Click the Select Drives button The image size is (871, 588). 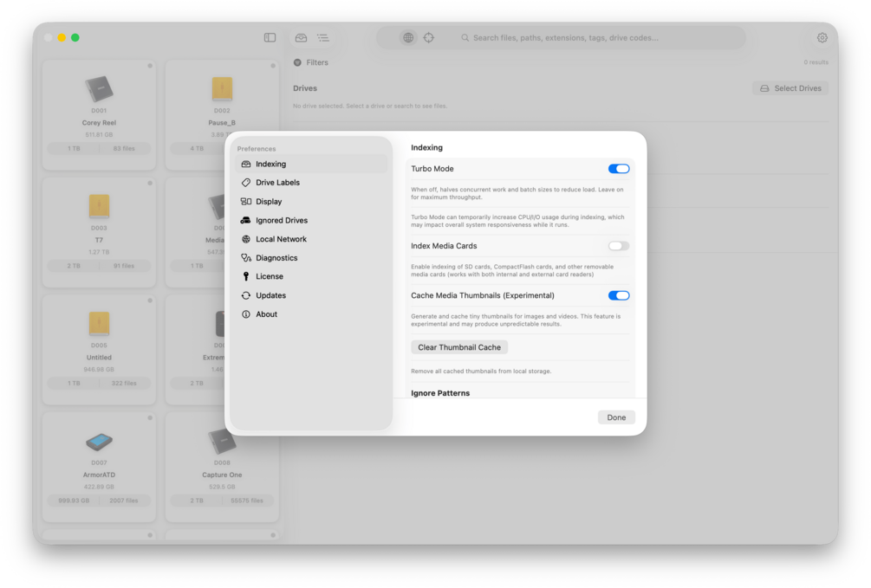(790, 88)
